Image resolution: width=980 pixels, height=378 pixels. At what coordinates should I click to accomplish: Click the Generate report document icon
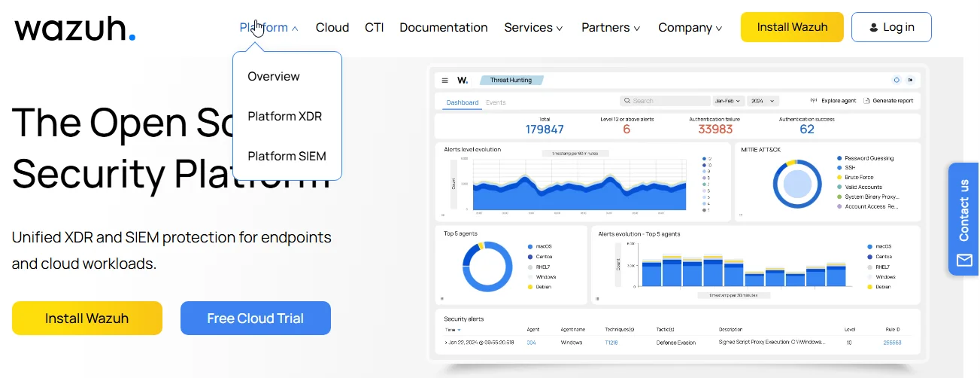click(866, 100)
